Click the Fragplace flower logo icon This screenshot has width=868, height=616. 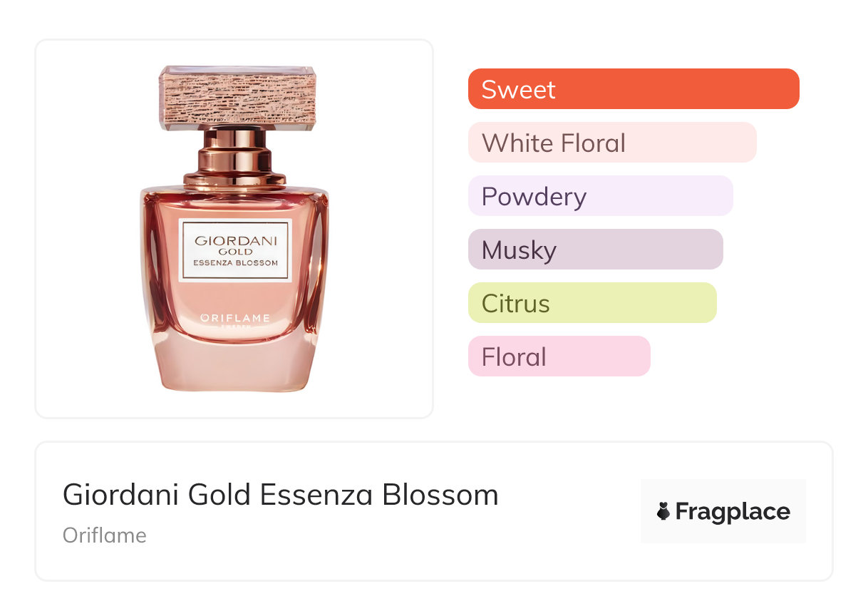point(663,511)
